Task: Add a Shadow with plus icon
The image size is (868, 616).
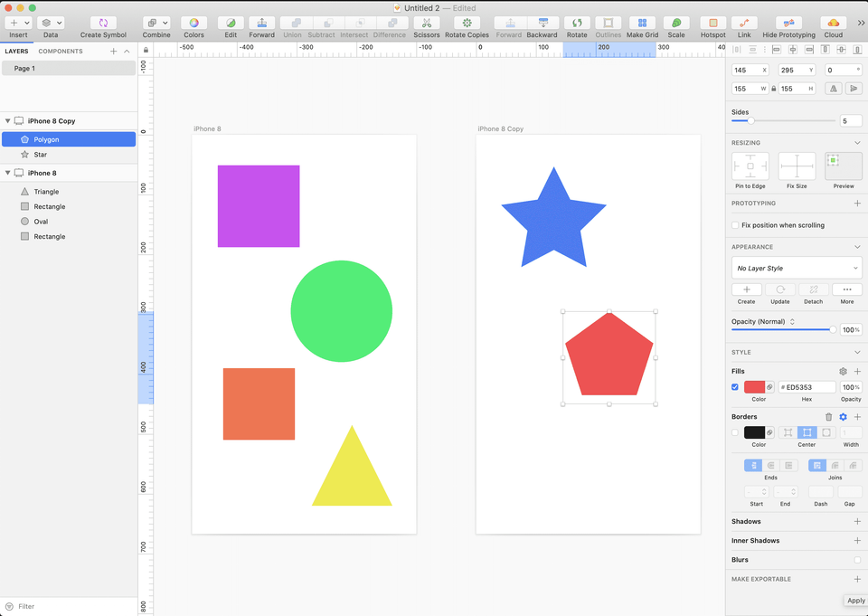Action: point(857,522)
